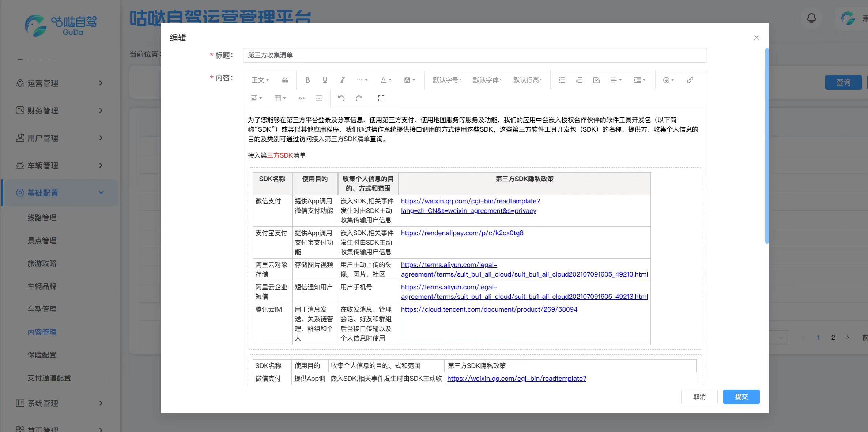The height and width of the screenshot is (432, 868).
Task: Expand the 车辆管理 sidebar menu
Action: point(60,165)
